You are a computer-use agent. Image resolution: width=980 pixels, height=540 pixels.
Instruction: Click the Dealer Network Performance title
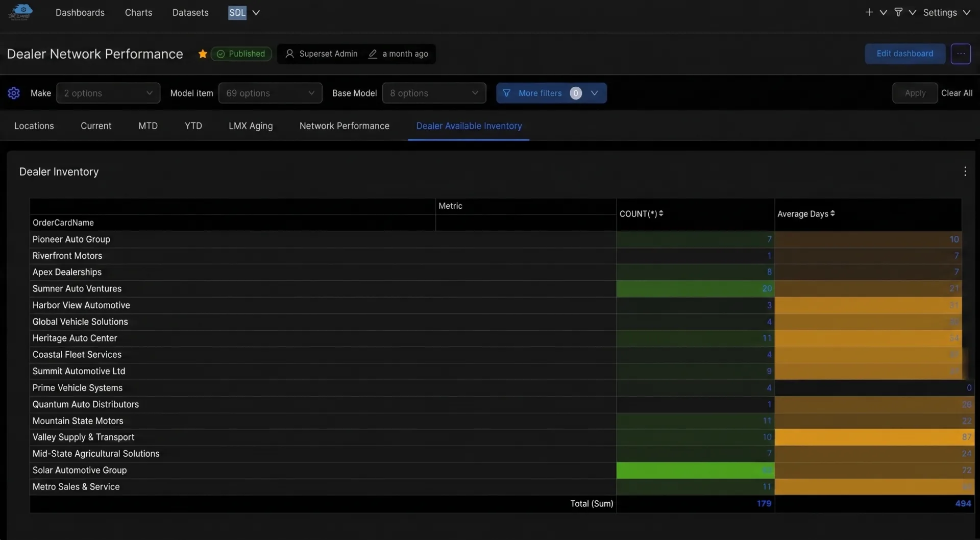click(95, 54)
